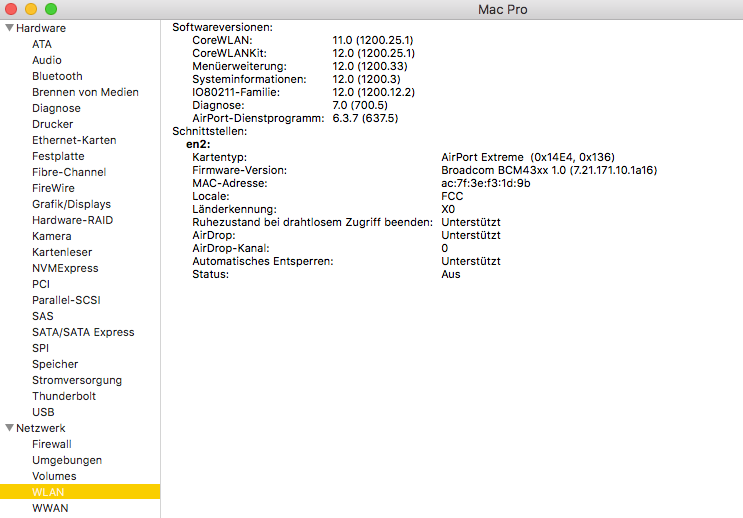Screen dimensions: 743x518
Task: Open the Fibre-Channel entry
Action: point(69,172)
